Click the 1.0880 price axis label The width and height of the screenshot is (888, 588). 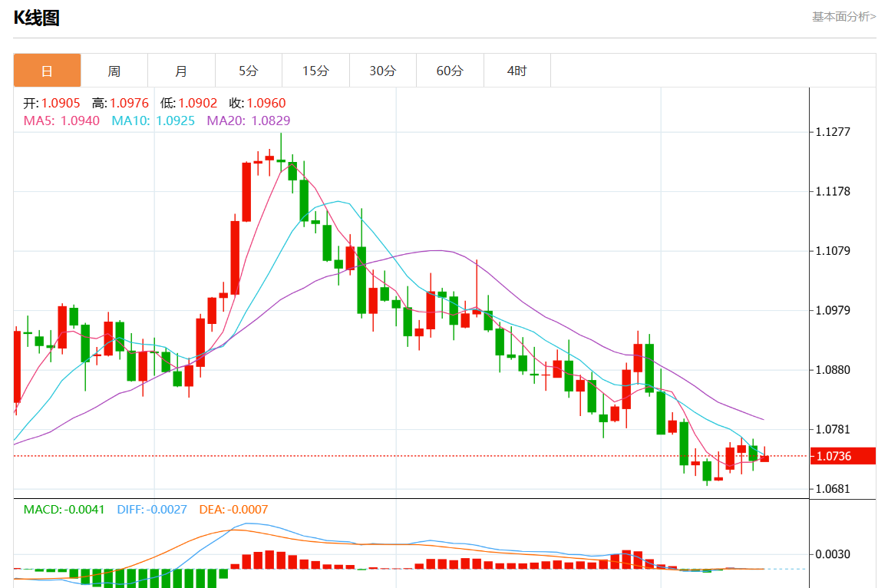point(833,370)
